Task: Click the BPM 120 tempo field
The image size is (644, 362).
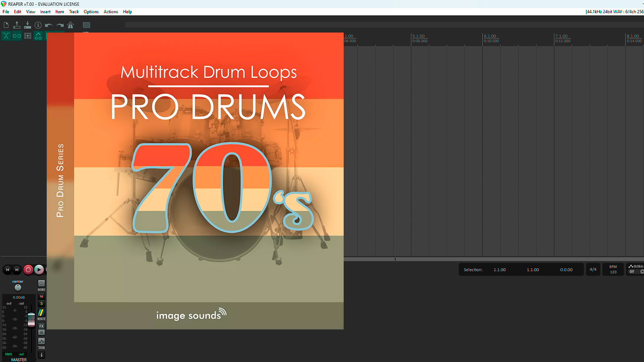Action: click(x=613, y=270)
